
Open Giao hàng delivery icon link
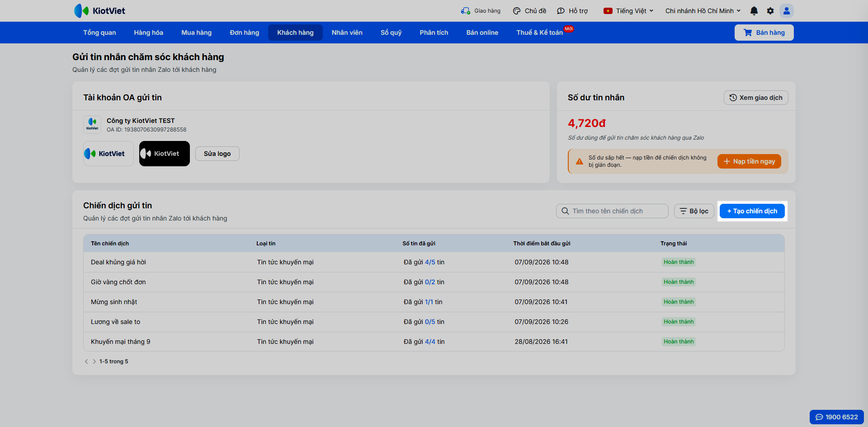pos(481,11)
